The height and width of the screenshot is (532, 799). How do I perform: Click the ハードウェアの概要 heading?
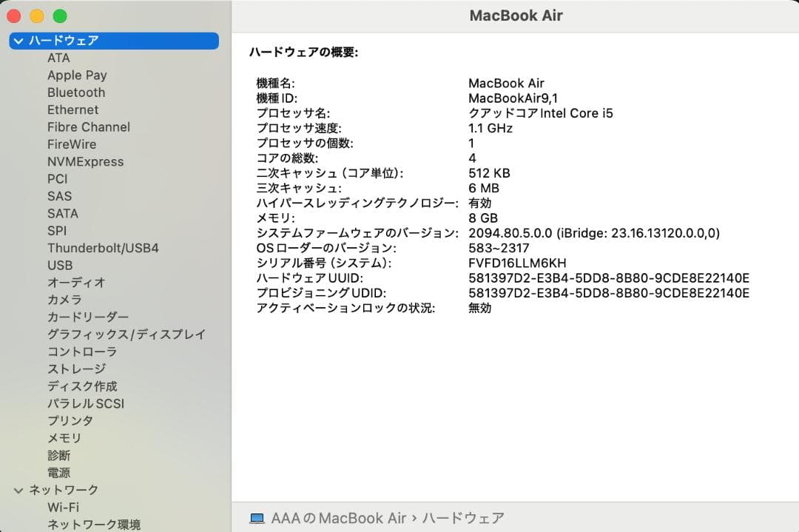coord(304,52)
